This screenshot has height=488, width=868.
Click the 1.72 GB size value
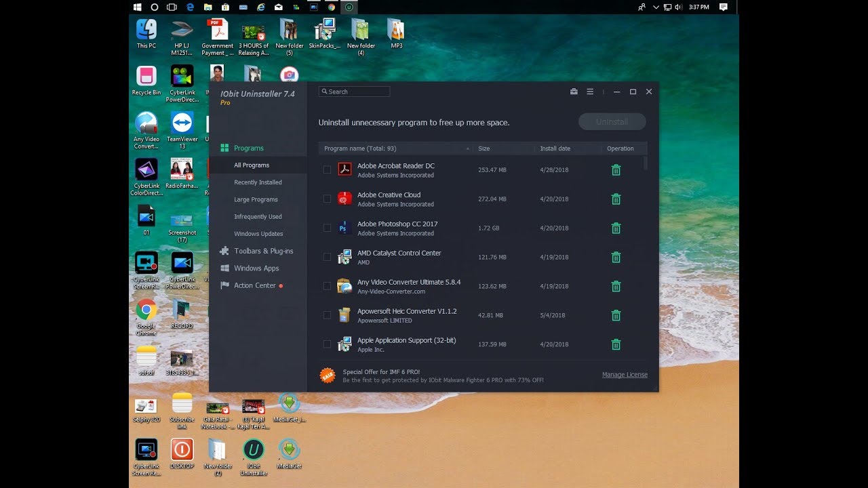[488, 228]
